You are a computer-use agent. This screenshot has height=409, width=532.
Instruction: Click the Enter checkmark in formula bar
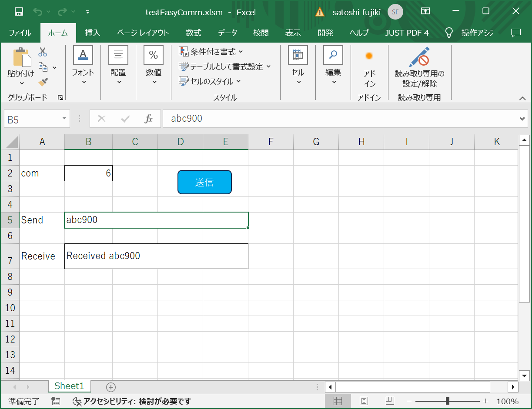click(125, 119)
